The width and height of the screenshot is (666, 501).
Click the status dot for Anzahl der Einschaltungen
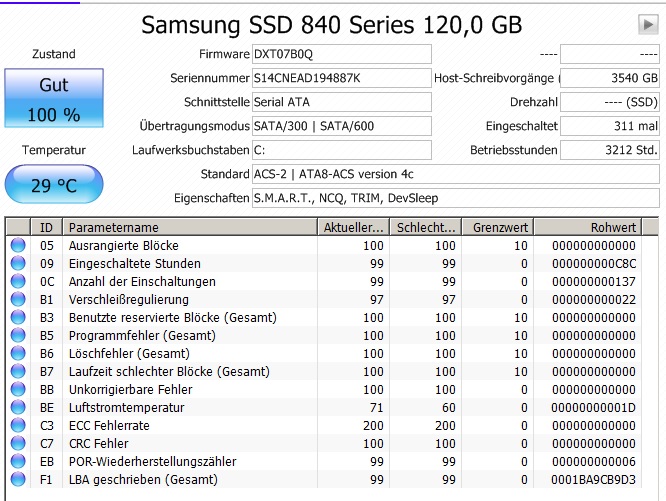(x=18, y=281)
